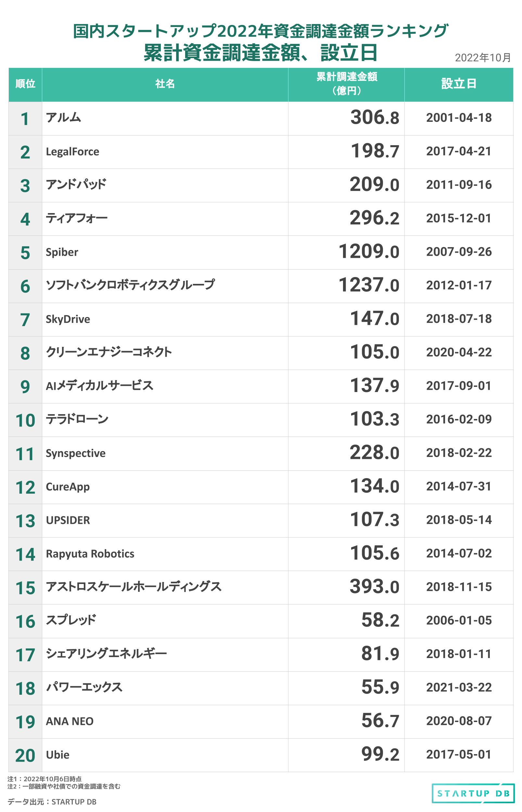Click the 順位 column header
The image size is (522, 812).
point(25,84)
